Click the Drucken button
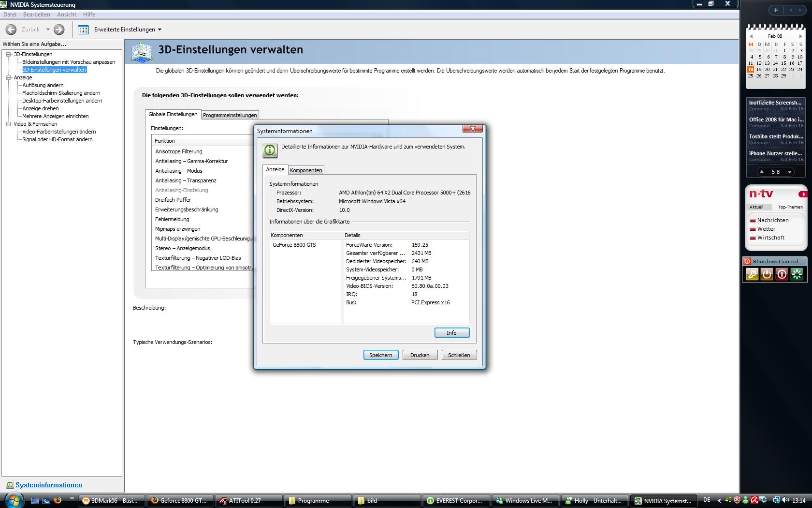 click(x=420, y=355)
